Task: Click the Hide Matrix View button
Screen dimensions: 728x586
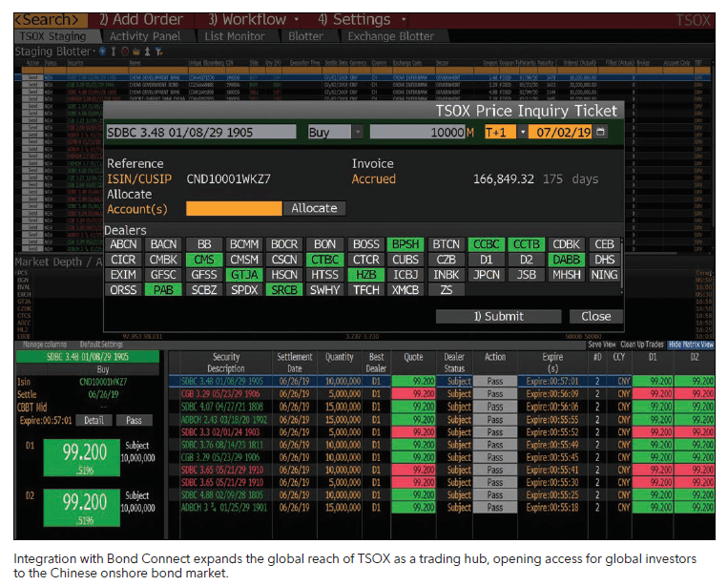Action: [691, 345]
